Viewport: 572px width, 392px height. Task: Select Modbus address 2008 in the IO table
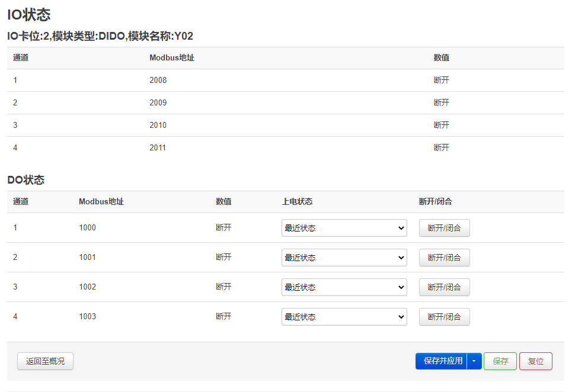coord(158,80)
